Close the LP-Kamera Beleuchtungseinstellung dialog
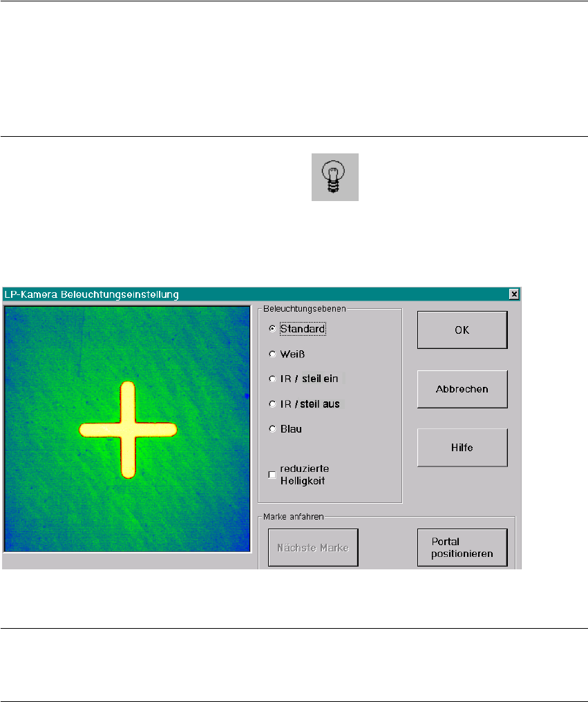588x702 pixels. coord(514,294)
